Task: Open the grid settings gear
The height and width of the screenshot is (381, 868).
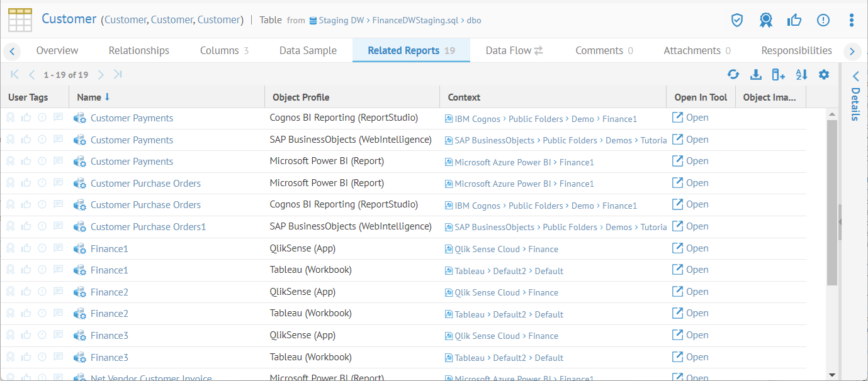Action: tap(824, 75)
